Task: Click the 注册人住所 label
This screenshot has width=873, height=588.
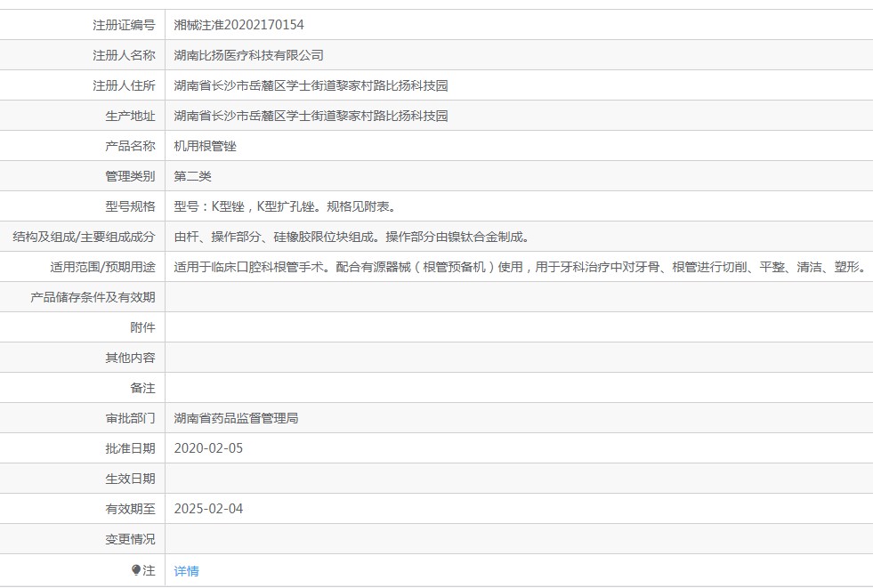Action: tap(124, 85)
